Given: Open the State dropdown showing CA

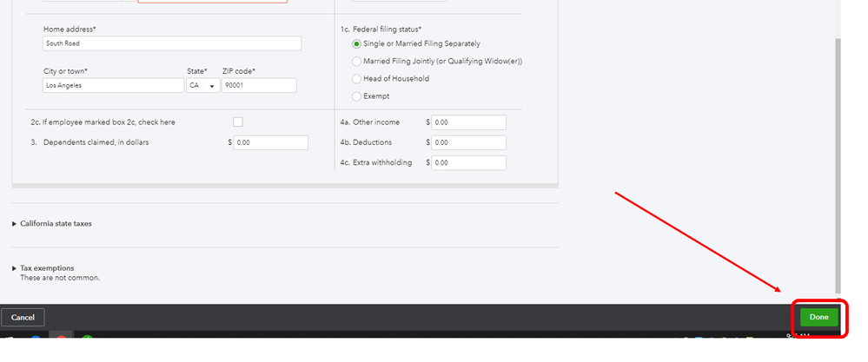Looking at the screenshot, I should tap(203, 86).
